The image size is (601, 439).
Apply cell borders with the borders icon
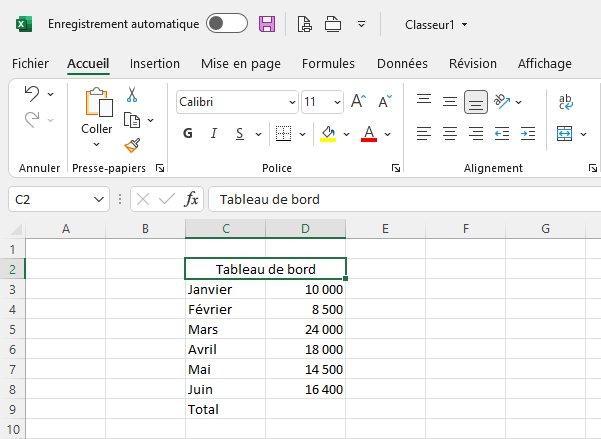click(x=284, y=133)
